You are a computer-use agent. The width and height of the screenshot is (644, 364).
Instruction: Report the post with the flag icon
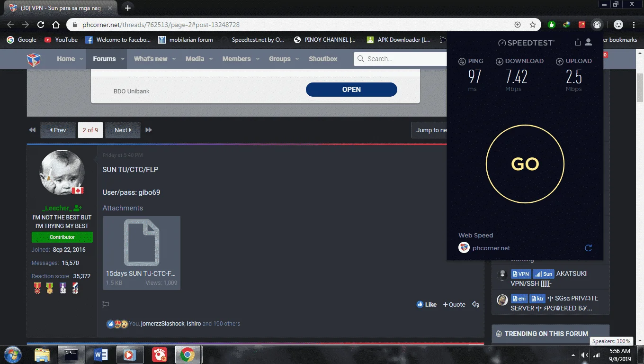(x=106, y=304)
